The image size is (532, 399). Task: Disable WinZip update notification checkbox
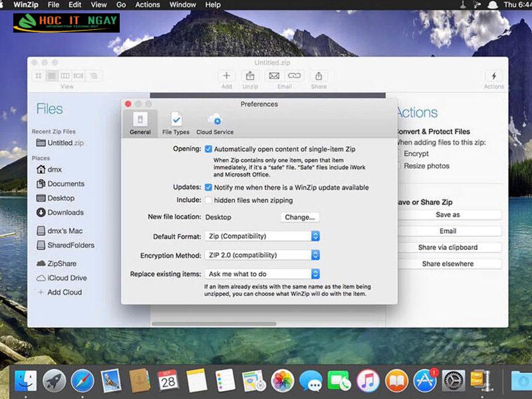coord(208,188)
